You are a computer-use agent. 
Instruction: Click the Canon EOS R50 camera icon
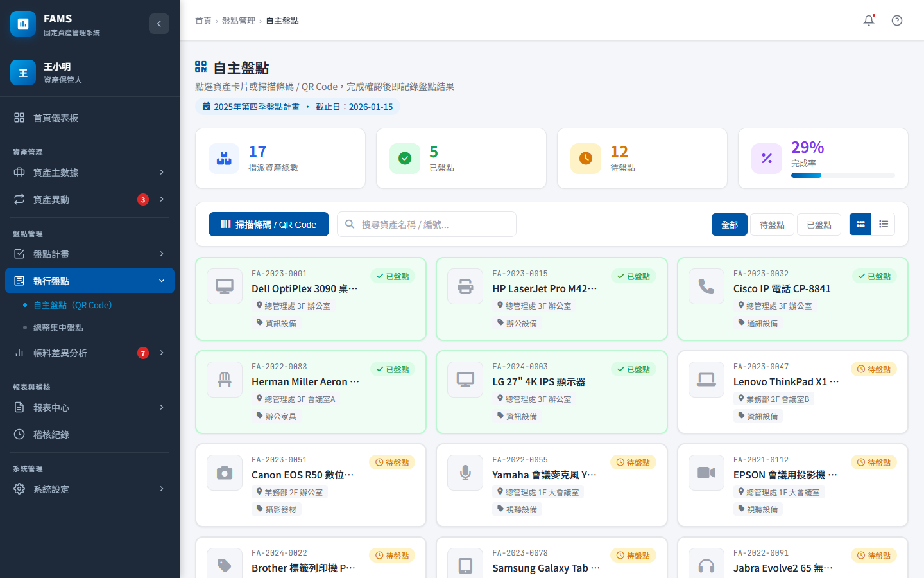tap(225, 473)
